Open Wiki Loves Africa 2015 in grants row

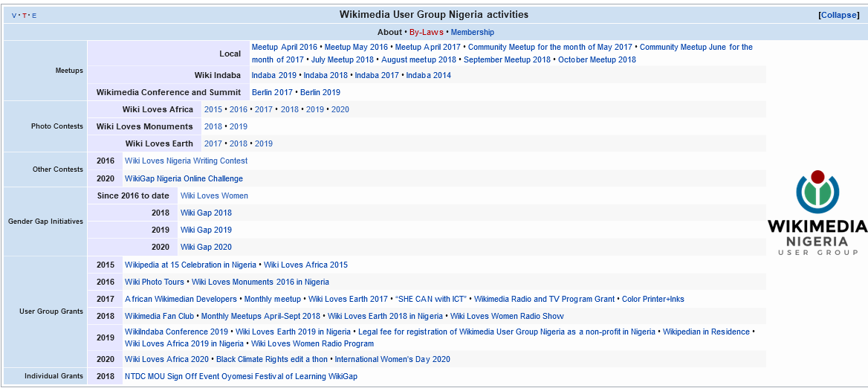click(x=305, y=265)
